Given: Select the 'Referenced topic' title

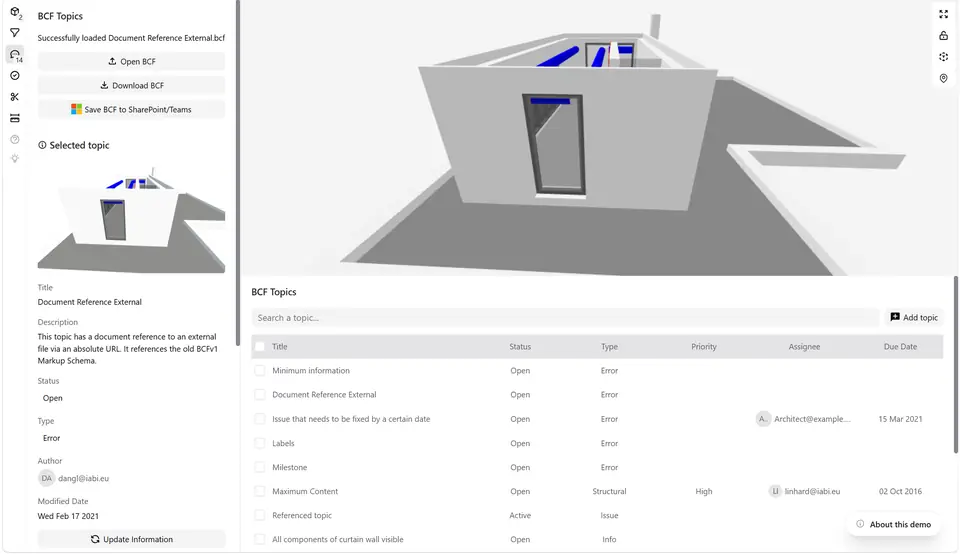Looking at the screenshot, I should [302, 515].
